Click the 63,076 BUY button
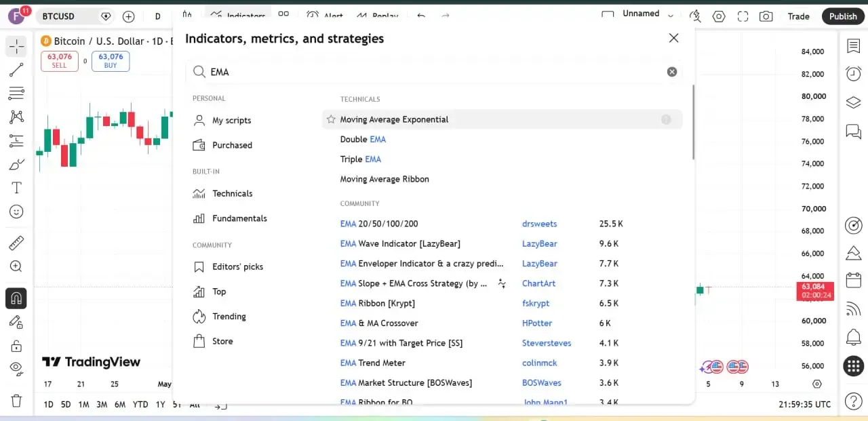This screenshot has width=868, height=421. coord(111,61)
